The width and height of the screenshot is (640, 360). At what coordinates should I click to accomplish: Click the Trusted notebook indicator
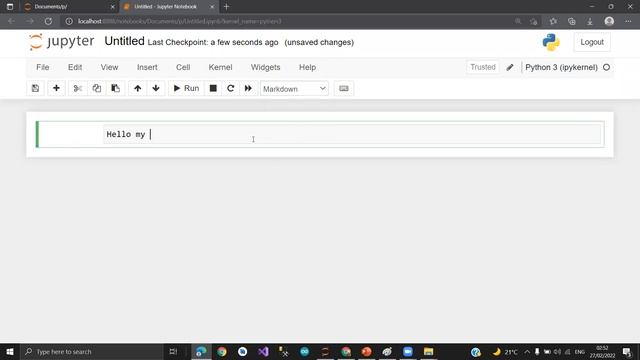(x=482, y=67)
